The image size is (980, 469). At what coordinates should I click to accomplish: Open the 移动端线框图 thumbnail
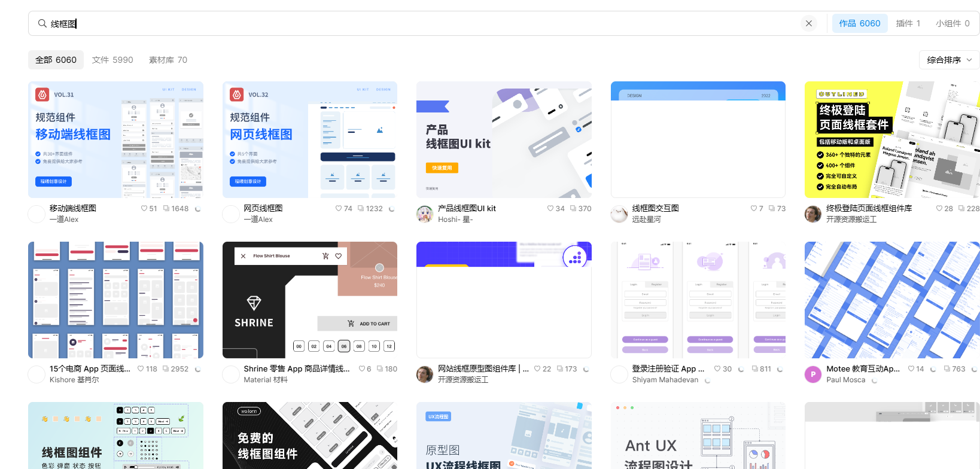tap(115, 139)
